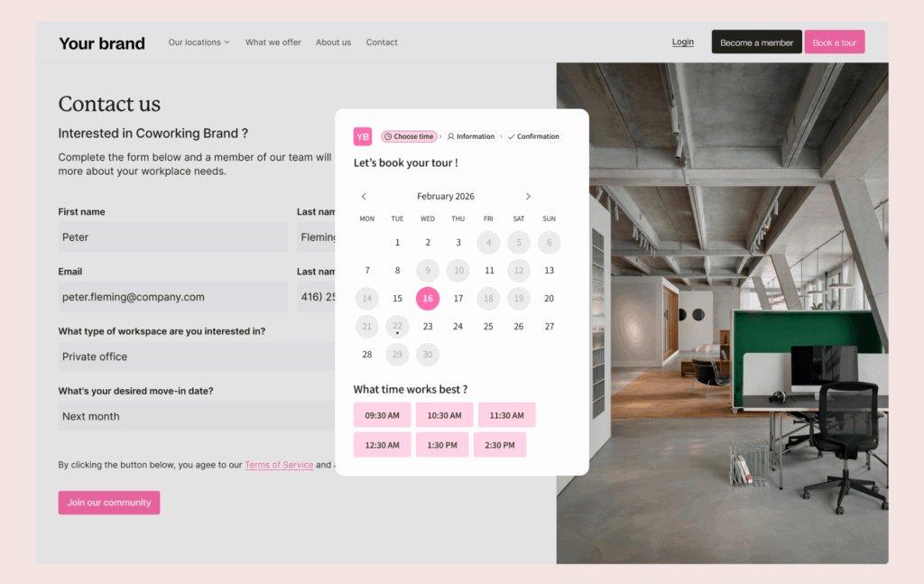Go to previous month with left arrow icon
The width and height of the screenshot is (924, 584).
364,196
